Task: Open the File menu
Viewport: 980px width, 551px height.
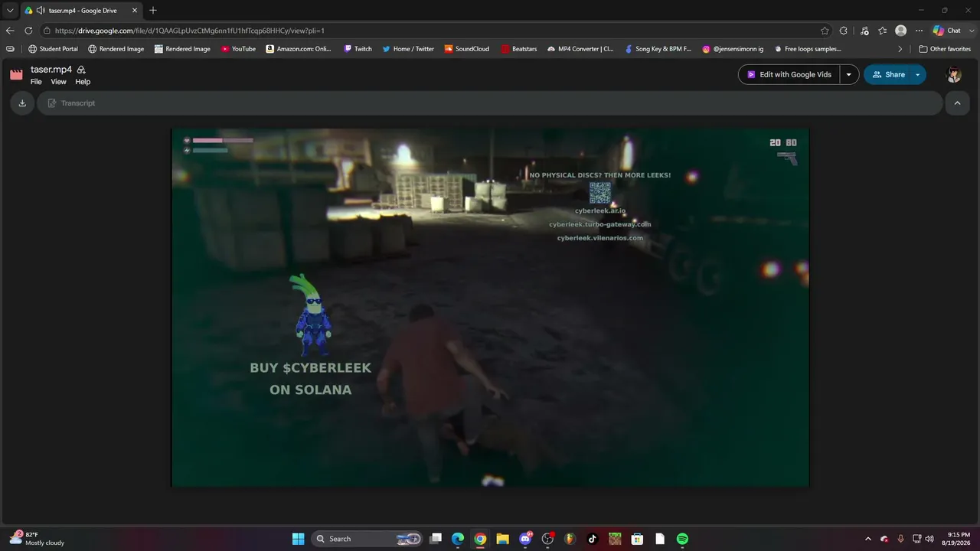Action: click(36, 82)
